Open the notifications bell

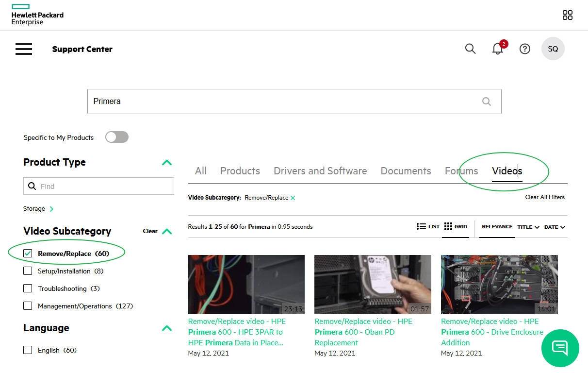[497, 49]
